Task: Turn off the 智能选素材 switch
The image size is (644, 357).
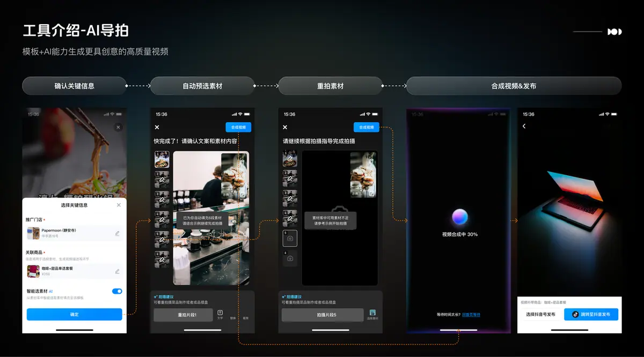Action: tap(117, 291)
